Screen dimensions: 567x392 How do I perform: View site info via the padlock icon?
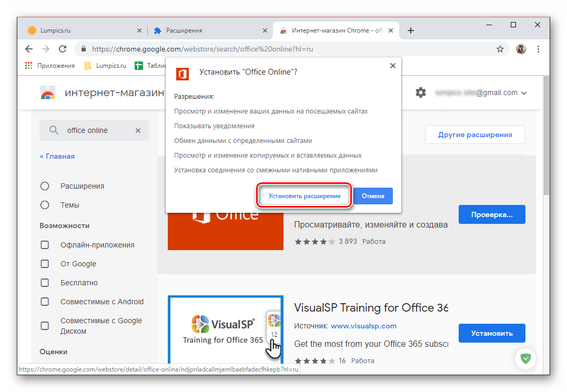click(84, 49)
